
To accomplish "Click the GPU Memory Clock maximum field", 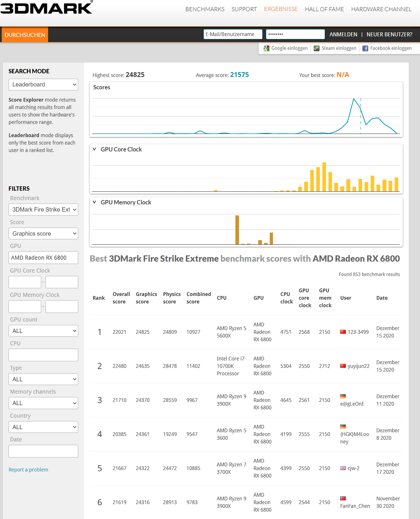I will pyautogui.click(x=62, y=307).
